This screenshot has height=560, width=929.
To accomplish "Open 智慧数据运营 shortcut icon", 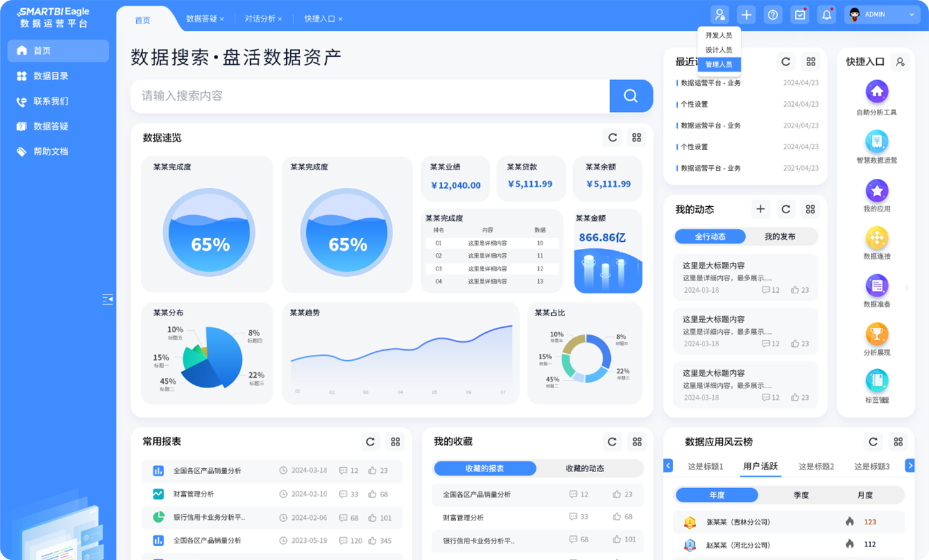I will (x=876, y=141).
